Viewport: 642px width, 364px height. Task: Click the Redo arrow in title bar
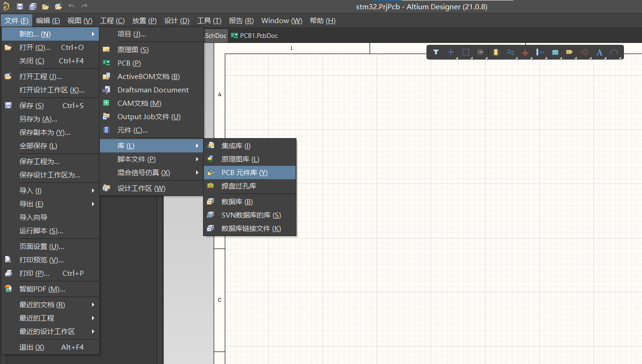84,6
